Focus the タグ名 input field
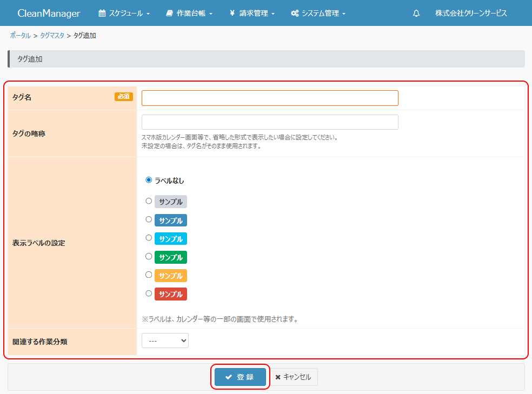The width and height of the screenshot is (532, 394). (270, 98)
